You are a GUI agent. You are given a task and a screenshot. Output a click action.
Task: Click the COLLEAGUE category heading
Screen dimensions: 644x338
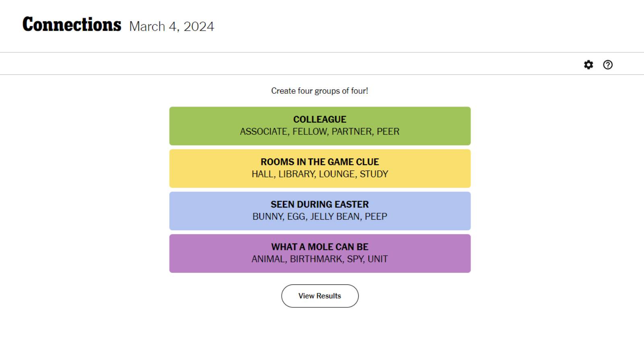[320, 120]
